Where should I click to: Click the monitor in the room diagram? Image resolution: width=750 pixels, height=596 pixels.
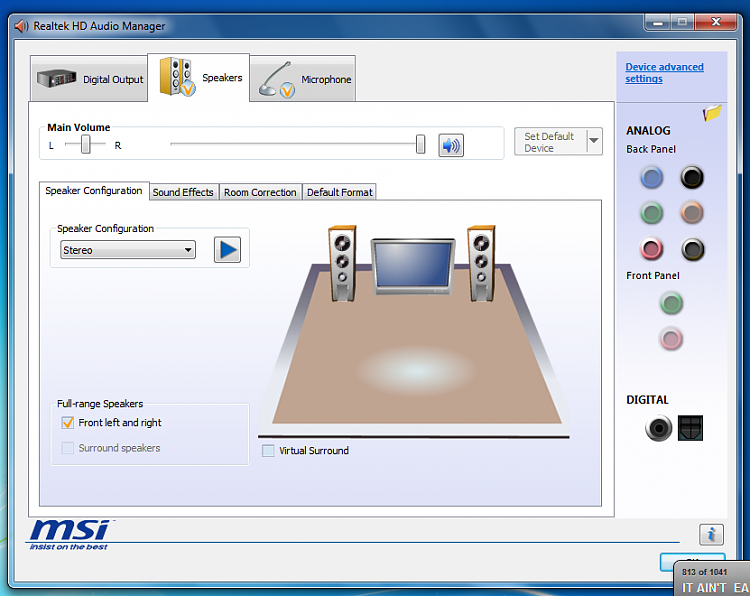point(413,266)
